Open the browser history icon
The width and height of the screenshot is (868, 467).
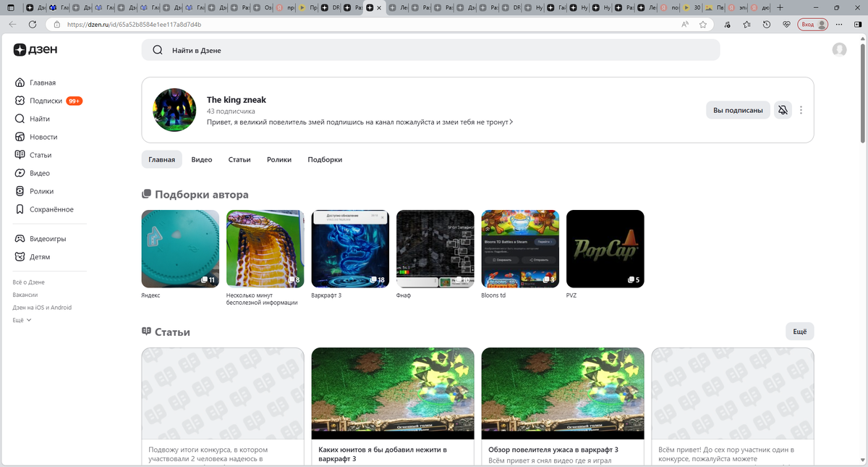767,24
